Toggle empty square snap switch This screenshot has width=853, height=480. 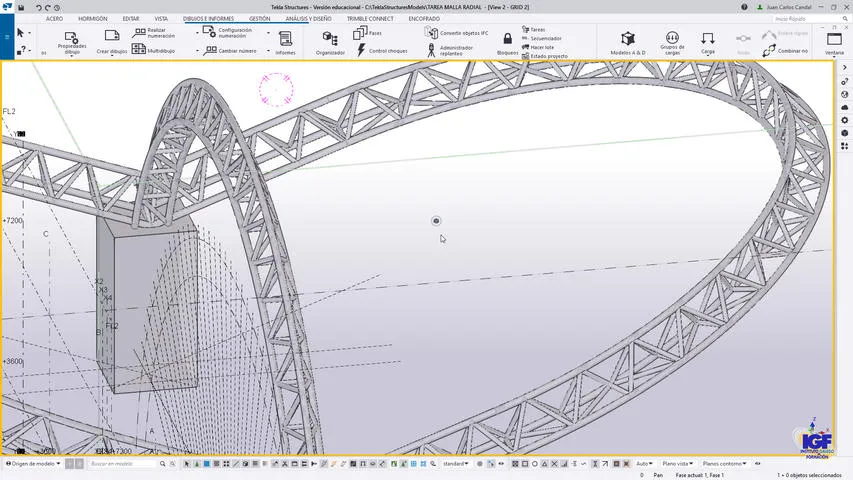(525, 464)
